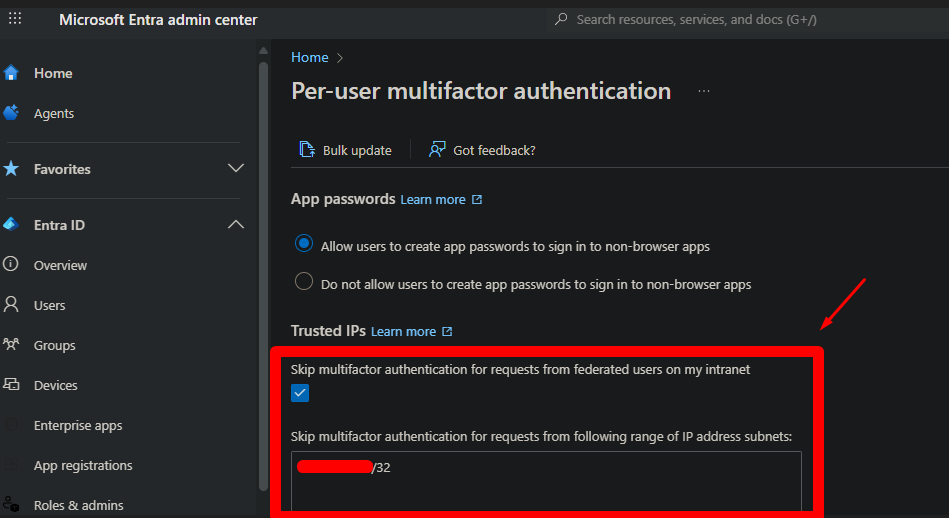This screenshot has height=518, width=949.
Task: Click the Bulk update button
Action: click(346, 150)
